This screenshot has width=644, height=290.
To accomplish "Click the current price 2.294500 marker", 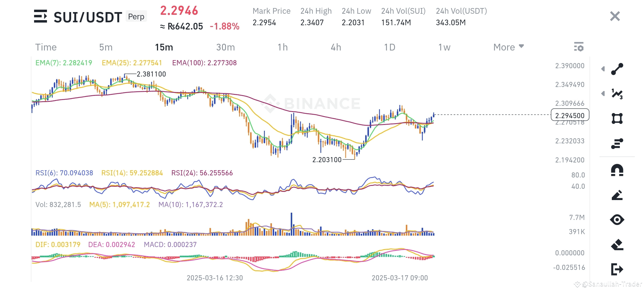I will point(569,115).
